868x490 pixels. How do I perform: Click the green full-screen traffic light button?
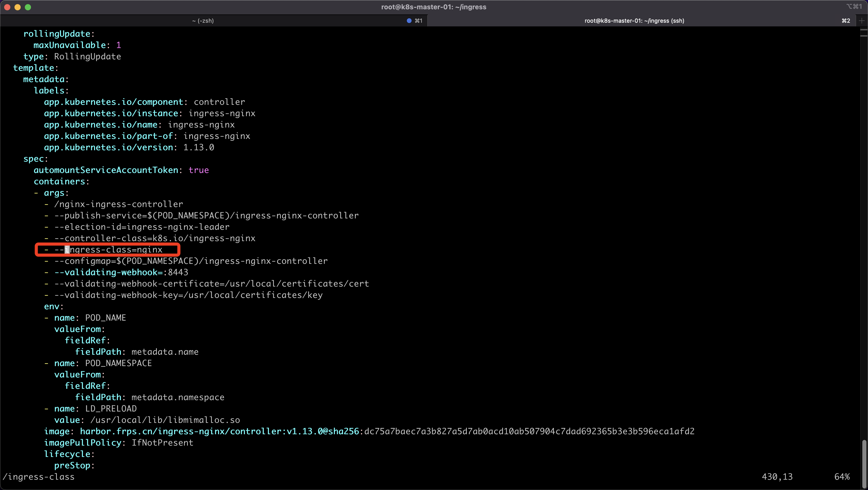tap(28, 7)
